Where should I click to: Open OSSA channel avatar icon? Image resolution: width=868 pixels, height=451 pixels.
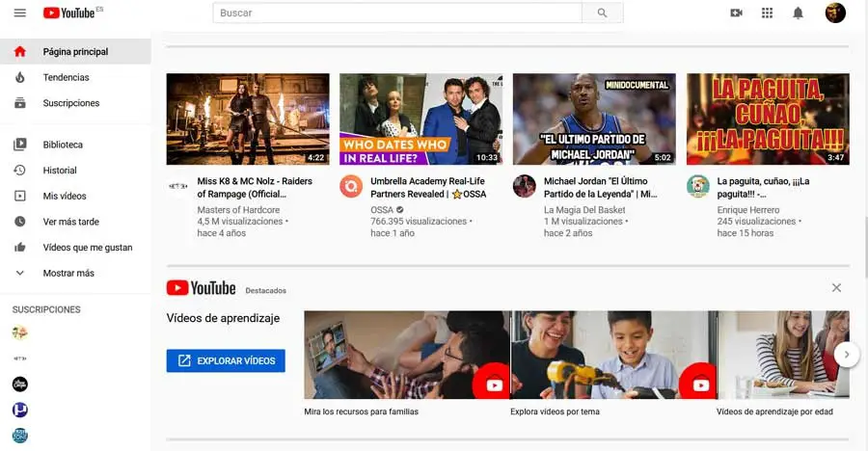(351, 187)
